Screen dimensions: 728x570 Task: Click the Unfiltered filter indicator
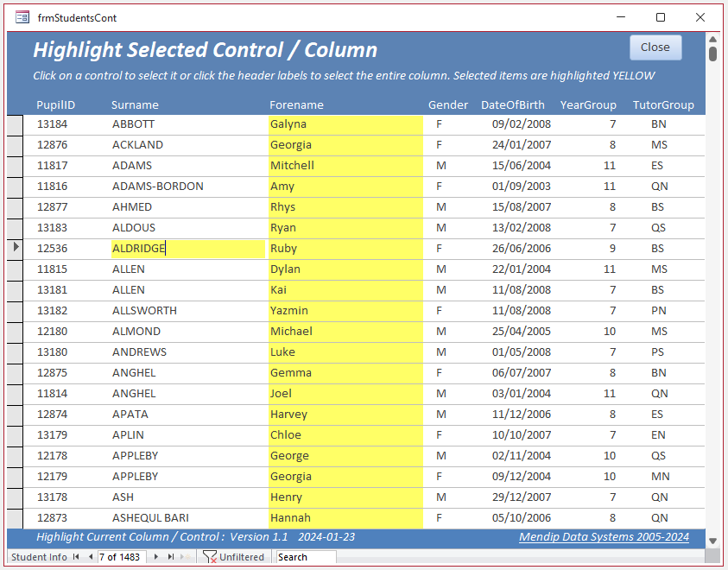[x=233, y=556]
